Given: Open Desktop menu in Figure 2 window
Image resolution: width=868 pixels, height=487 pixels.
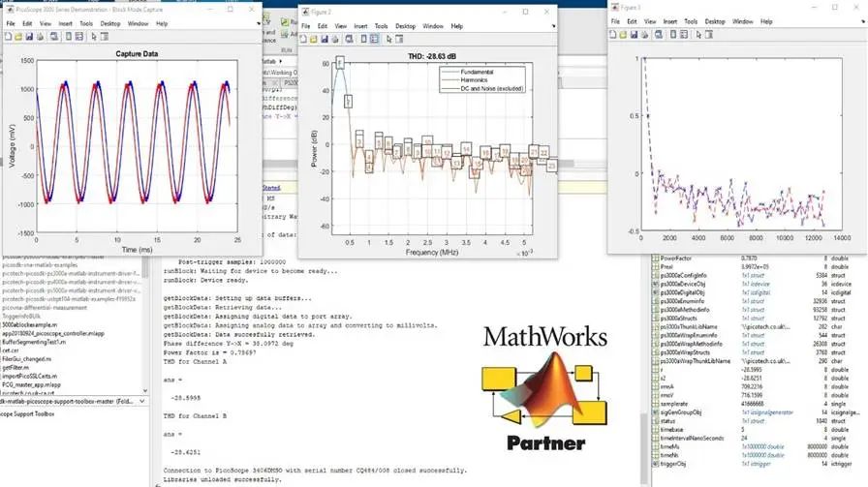Looking at the screenshot, I should pos(405,26).
